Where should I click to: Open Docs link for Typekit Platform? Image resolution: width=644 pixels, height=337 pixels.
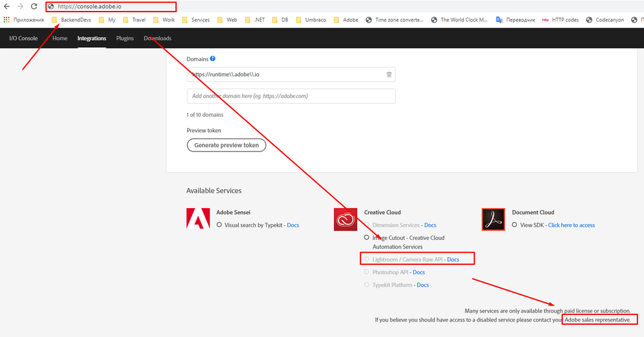point(423,285)
